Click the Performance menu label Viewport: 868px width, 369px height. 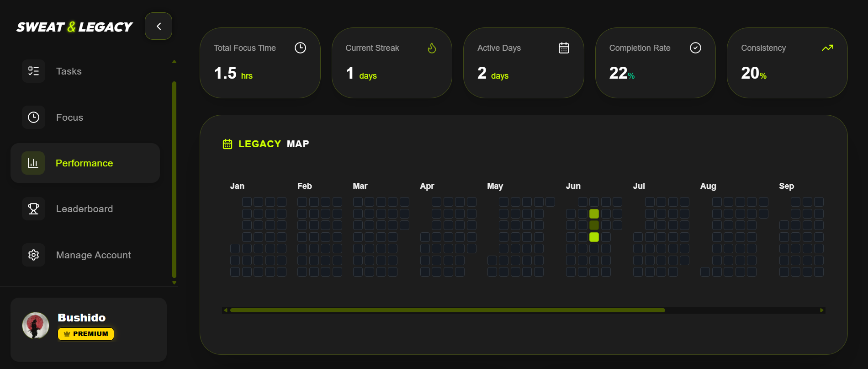84,163
